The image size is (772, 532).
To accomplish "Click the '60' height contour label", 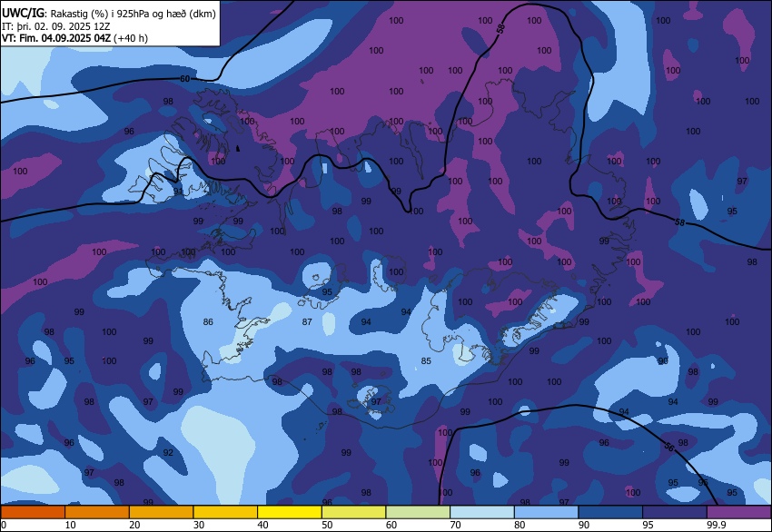I will (x=184, y=79).
